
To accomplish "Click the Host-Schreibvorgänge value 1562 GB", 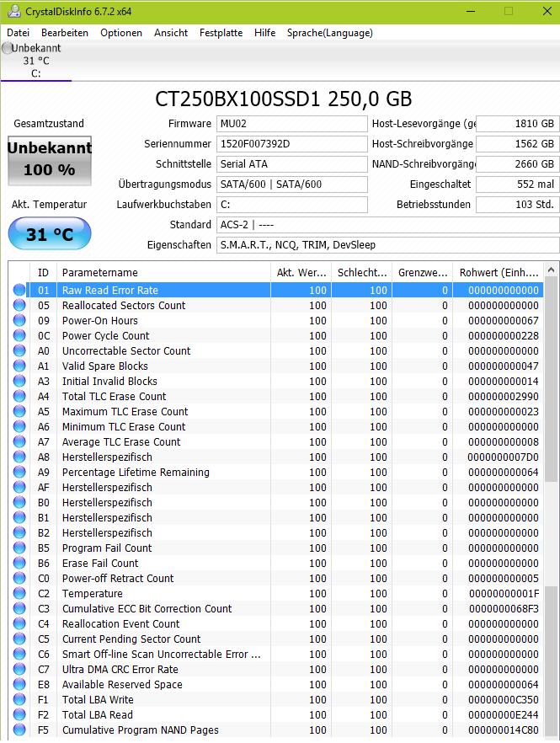I will 517,144.
